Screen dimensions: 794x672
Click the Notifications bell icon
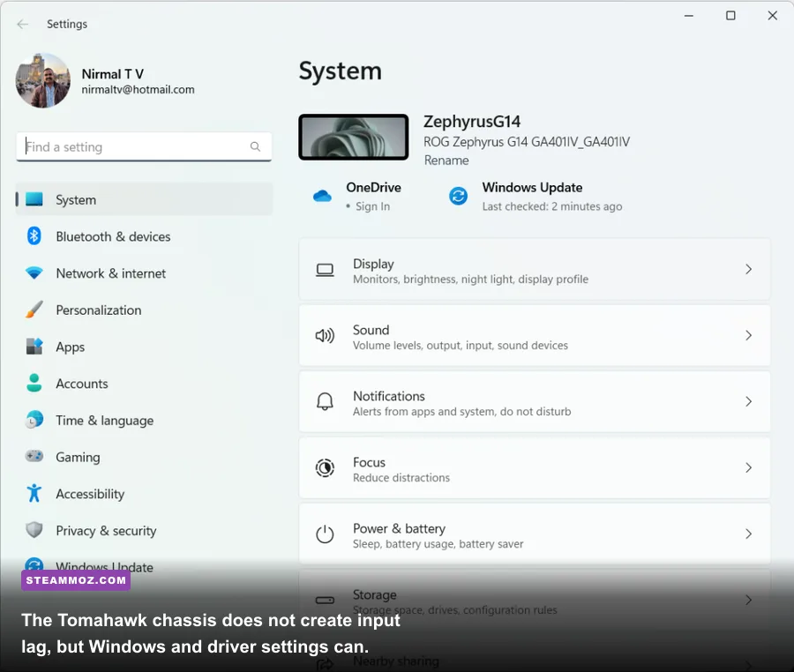[x=325, y=402]
